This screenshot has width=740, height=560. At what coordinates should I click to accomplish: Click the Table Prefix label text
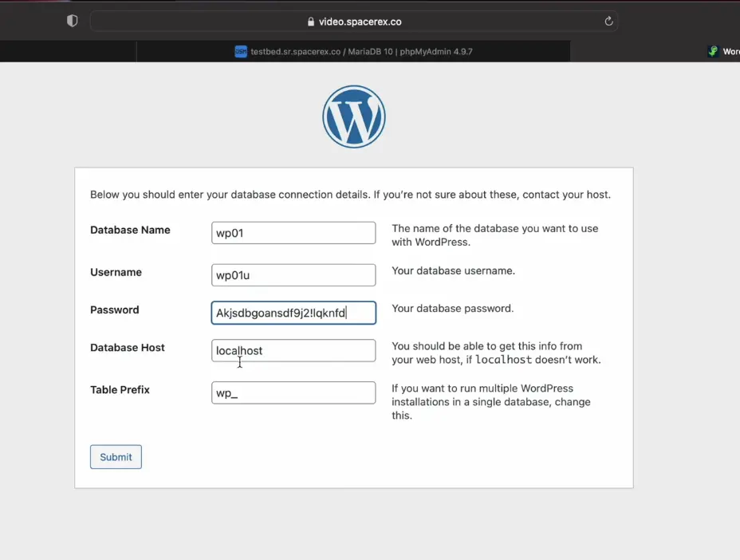click(x=120, y=389)
